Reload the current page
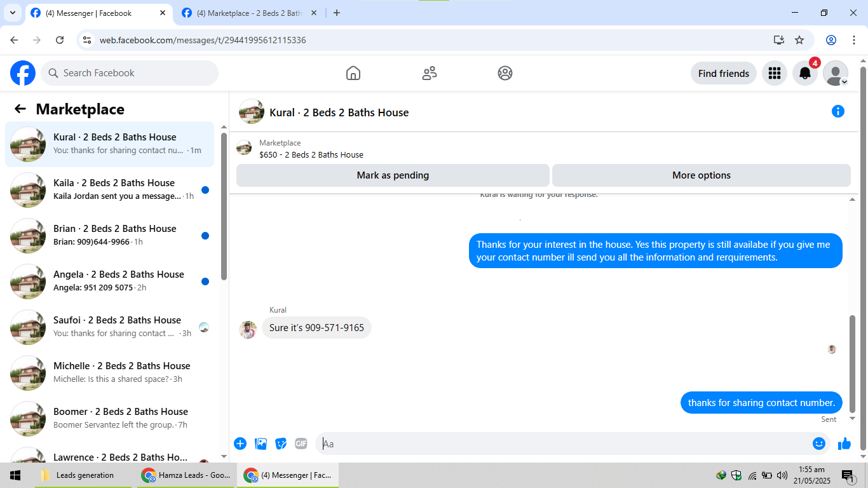This screenshot has width=868, height=488. (60, 40)
